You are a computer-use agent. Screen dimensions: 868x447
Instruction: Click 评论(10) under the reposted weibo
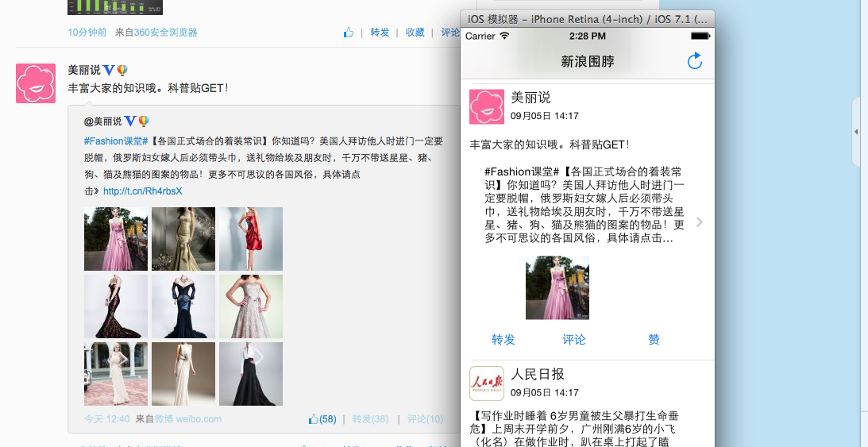[x=425, y=418]
